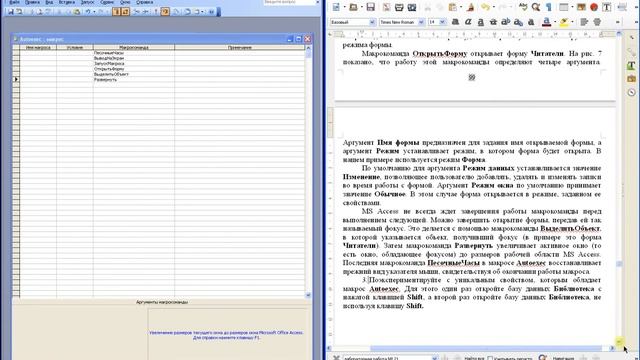
Task: Click the yellow Highlighting Color icon
Action: 564,22
